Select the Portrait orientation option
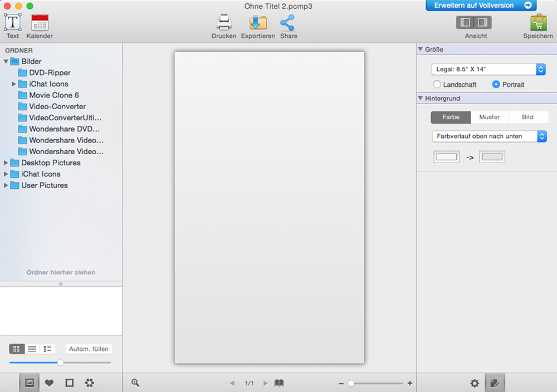The image size is (557, 392). click(x=496, y=85)
